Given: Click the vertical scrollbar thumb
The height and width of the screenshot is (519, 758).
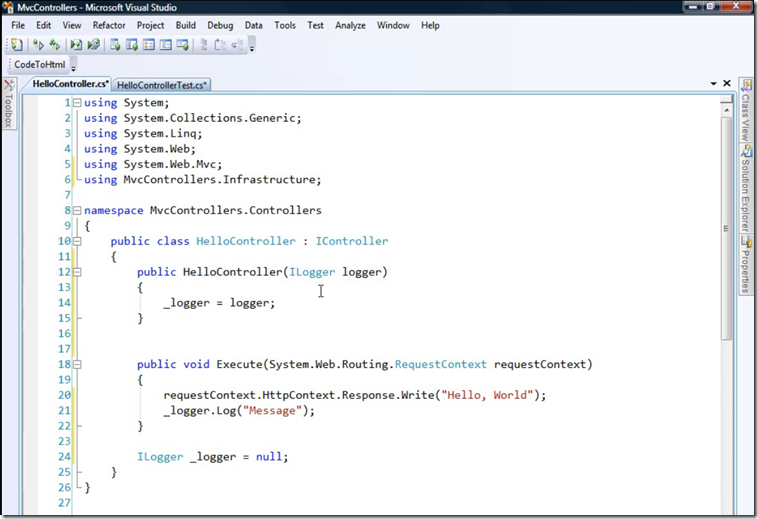Looking at the screenshot, I should coord(726,228).
